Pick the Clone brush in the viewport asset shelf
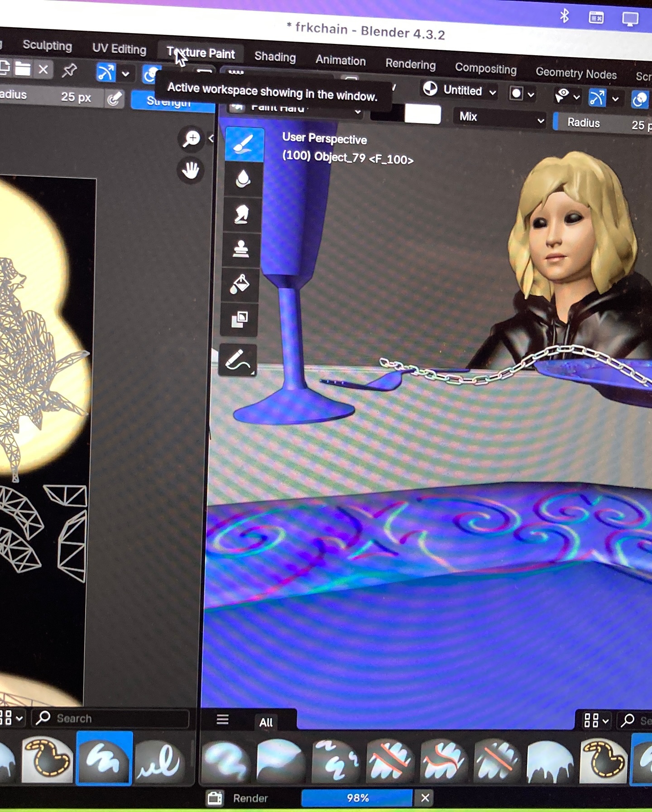The image size is (652, 812). click(336, 761)
